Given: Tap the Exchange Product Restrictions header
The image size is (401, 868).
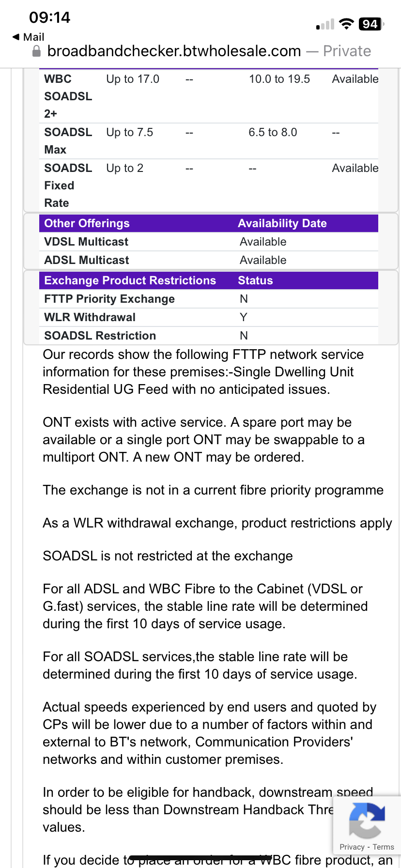Looking at the screenshot, I should pyautogui.click(x=130, y=280).
